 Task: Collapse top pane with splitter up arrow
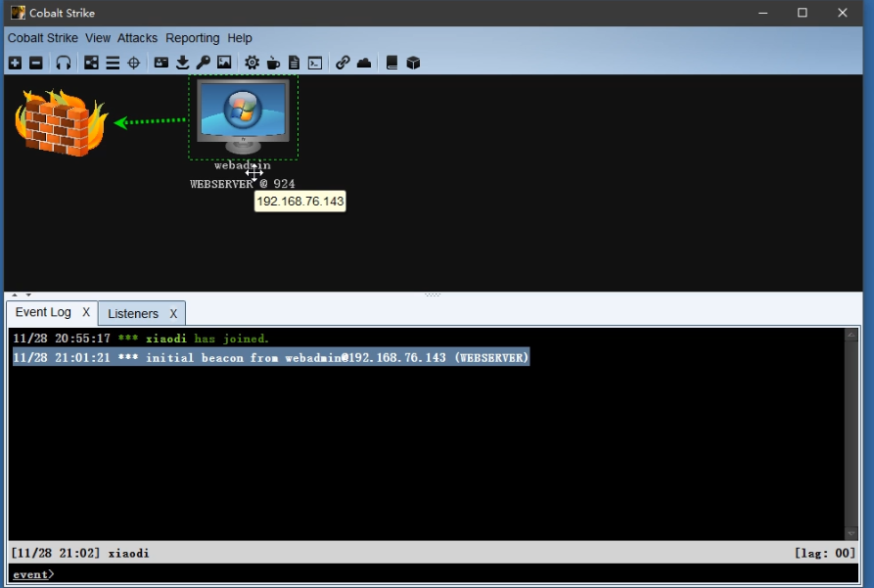point(15,294)
